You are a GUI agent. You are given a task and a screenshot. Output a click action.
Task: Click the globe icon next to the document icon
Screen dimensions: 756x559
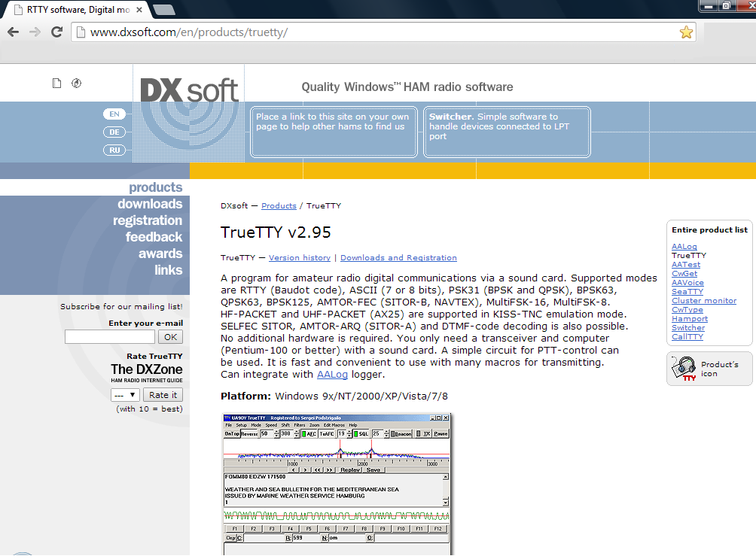[x=76, y=84]
